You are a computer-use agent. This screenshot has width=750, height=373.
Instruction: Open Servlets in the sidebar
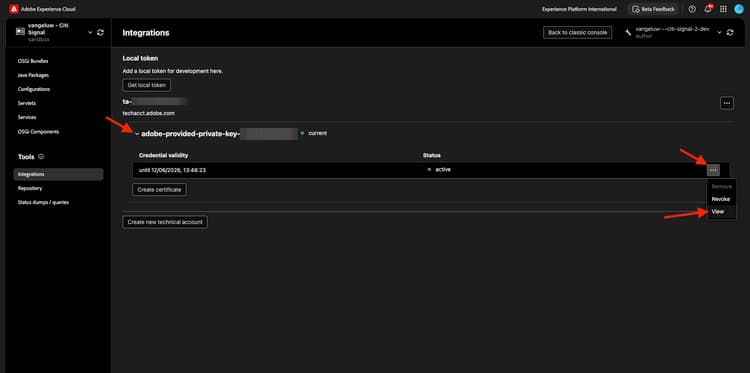pos(27,103)
